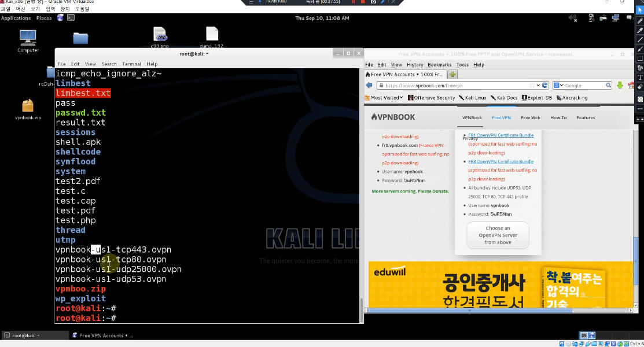
Task: Bookmark the page with the star icon
Action: (x=532, y=85)
